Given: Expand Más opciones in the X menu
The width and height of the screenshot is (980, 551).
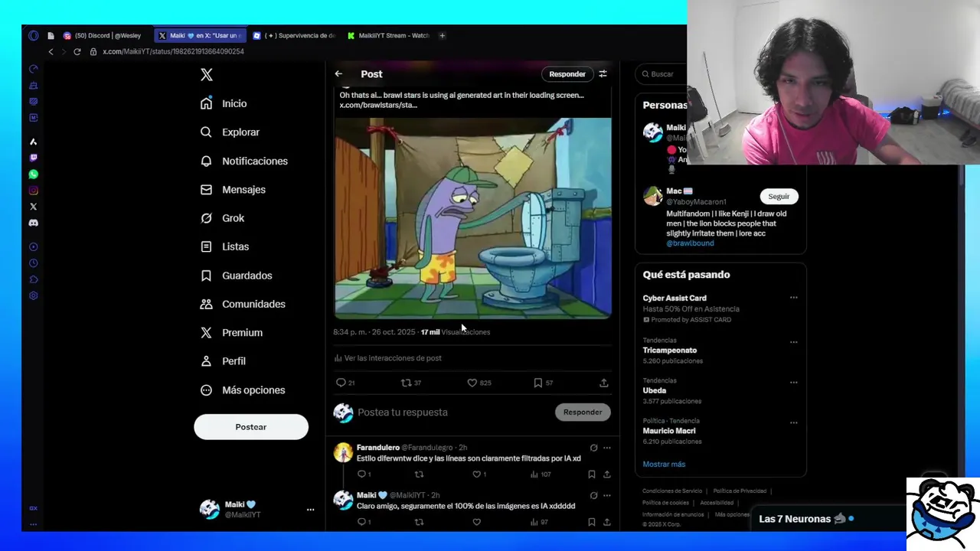Looking at the screenshot, I should click(x=243, y=390).
